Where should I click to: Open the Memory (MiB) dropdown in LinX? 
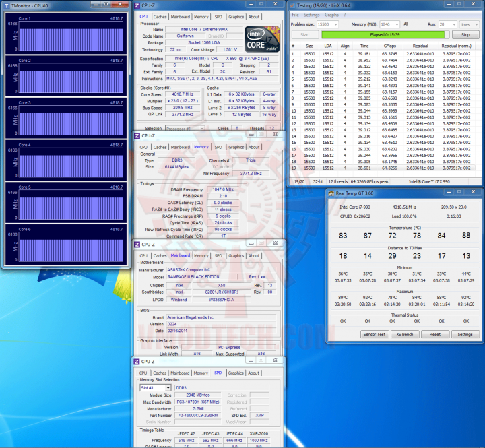[x=397, y=24]
